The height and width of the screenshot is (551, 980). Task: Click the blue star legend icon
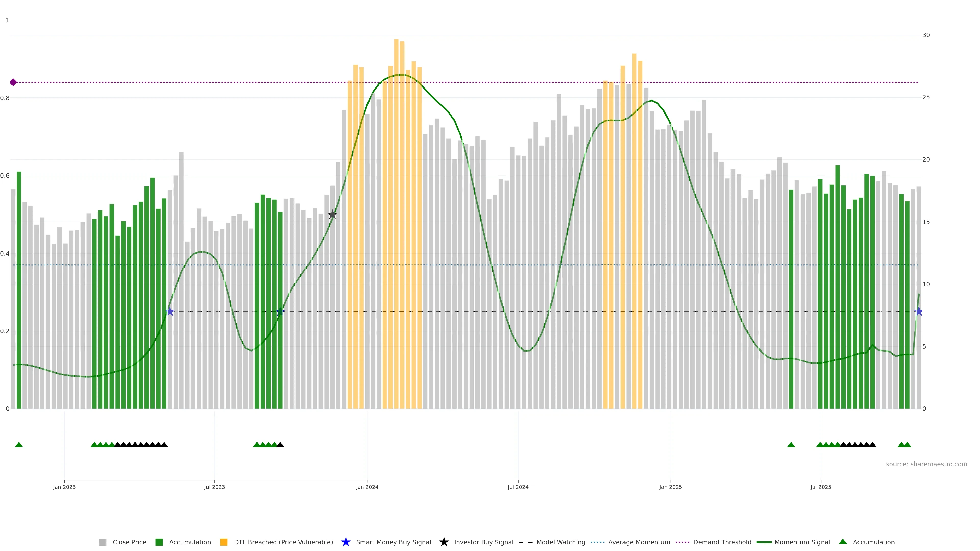coord(346,542)
